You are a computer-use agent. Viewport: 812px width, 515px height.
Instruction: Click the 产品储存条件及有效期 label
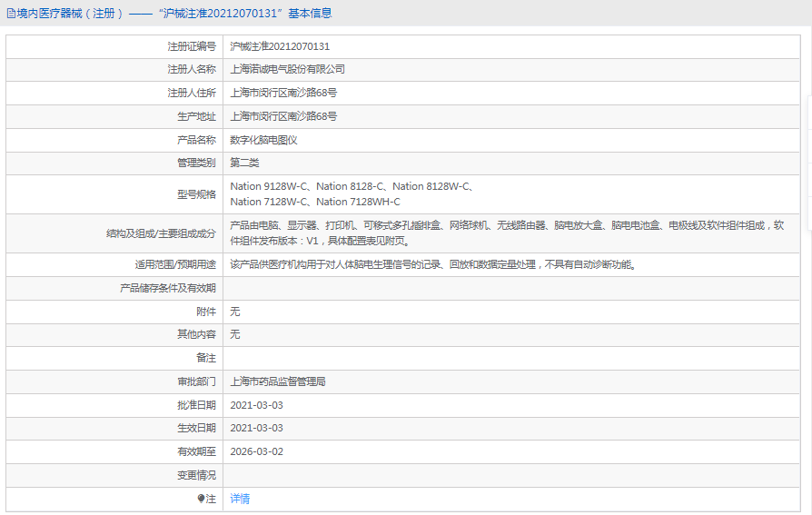coord(168,288)
